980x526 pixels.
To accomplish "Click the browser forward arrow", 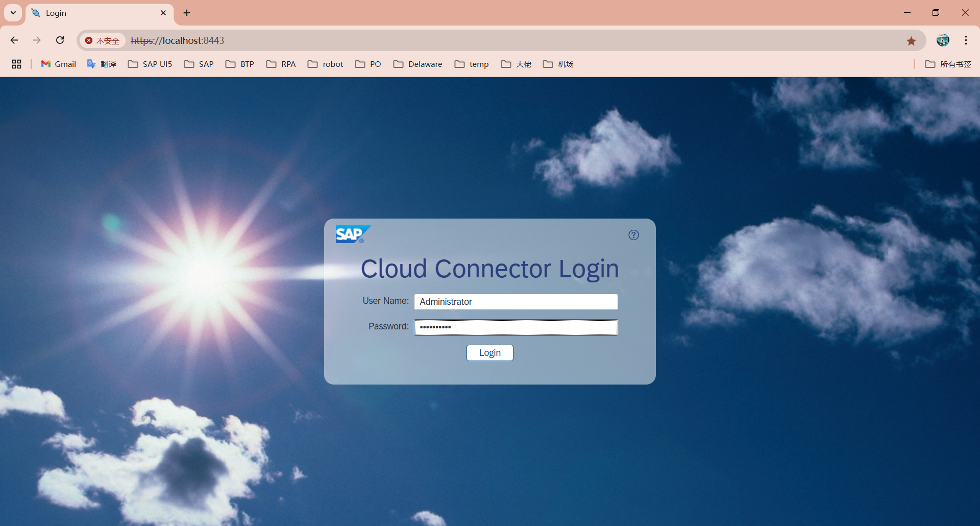I will [37, 40].
